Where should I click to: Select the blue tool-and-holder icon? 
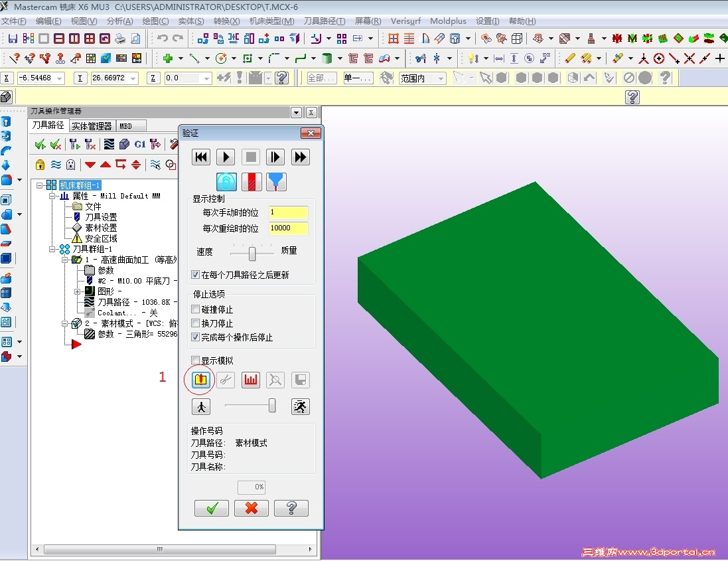pyautogui.click(x=276, y=182)
